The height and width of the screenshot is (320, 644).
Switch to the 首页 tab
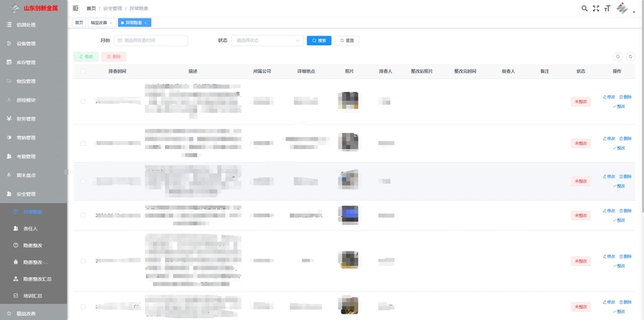79,23
